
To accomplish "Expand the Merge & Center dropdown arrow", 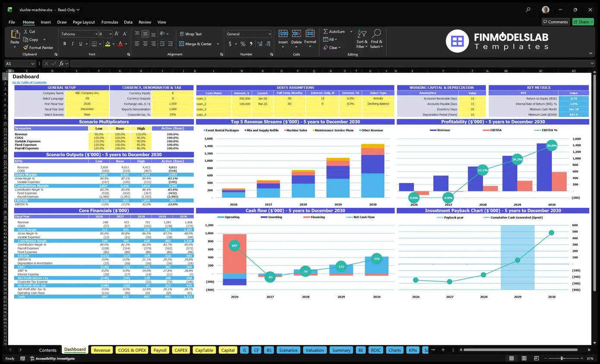I will click(218, 44).
